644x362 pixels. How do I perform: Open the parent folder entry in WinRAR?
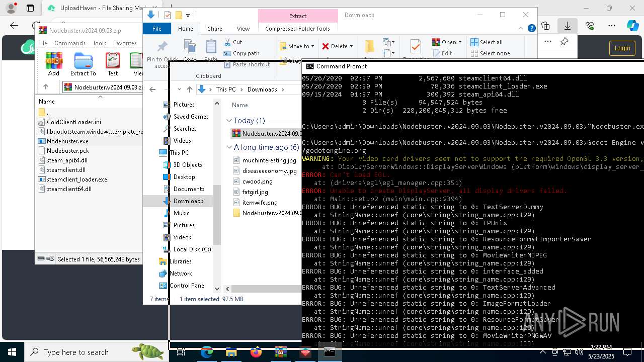click(44, 113)
